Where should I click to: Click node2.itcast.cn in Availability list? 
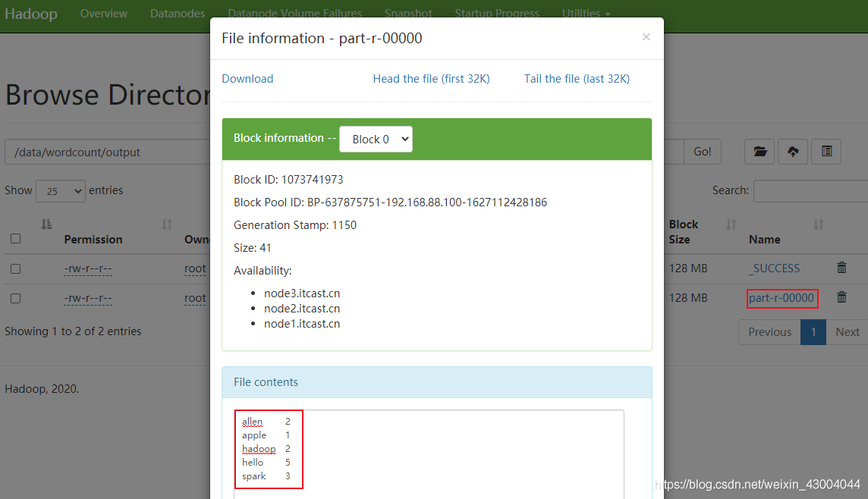[x=302, y=308]
